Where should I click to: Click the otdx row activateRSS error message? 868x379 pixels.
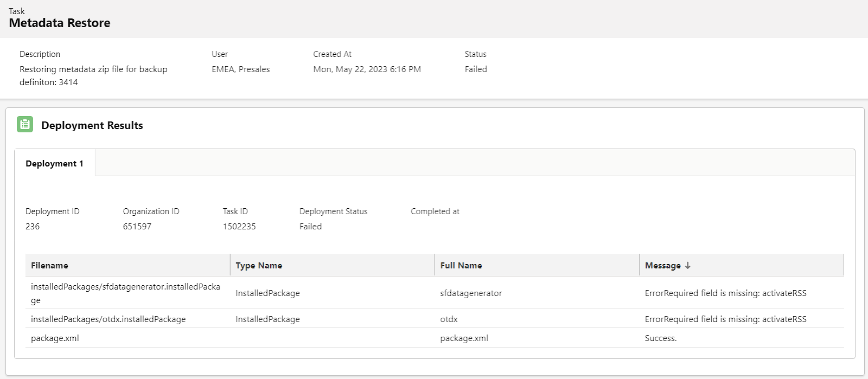[x=725, y=319]
